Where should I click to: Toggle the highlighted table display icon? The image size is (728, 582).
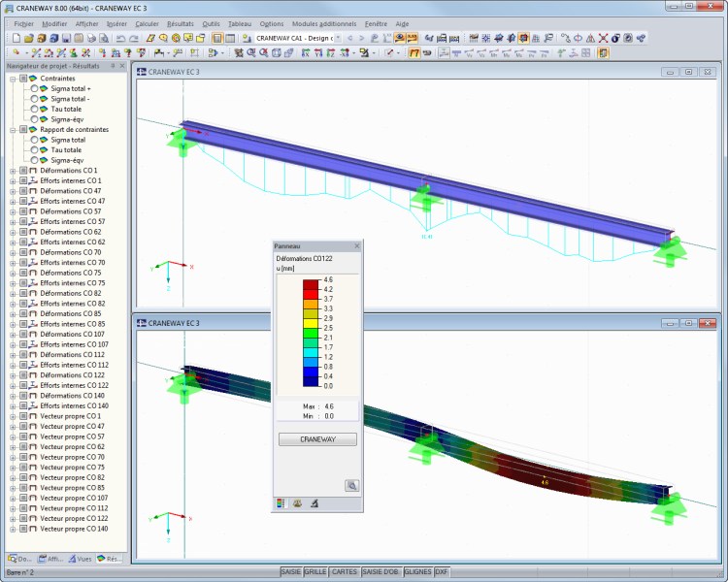click(217, 38)
